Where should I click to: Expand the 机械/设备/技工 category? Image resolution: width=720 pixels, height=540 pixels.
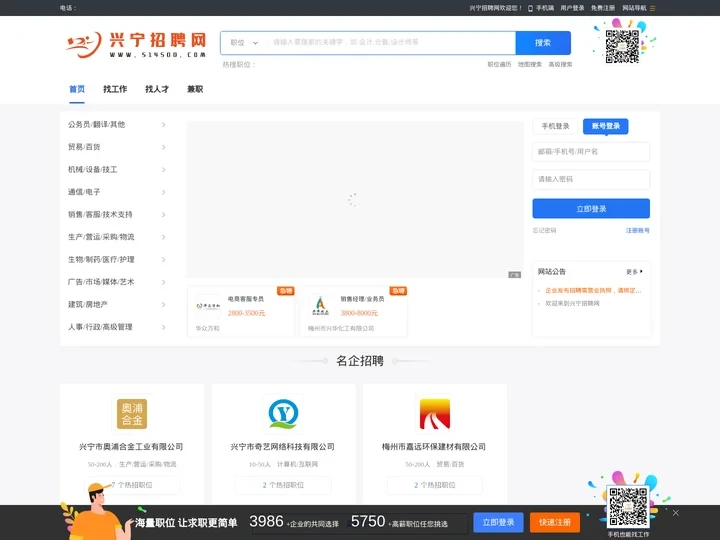pyautogui.click(x=117, y=169)
